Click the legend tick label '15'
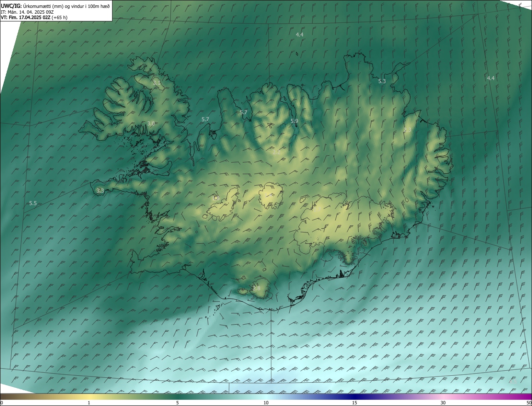The height and width of the screenshot is (406, 532). click(x=355, y=403)
